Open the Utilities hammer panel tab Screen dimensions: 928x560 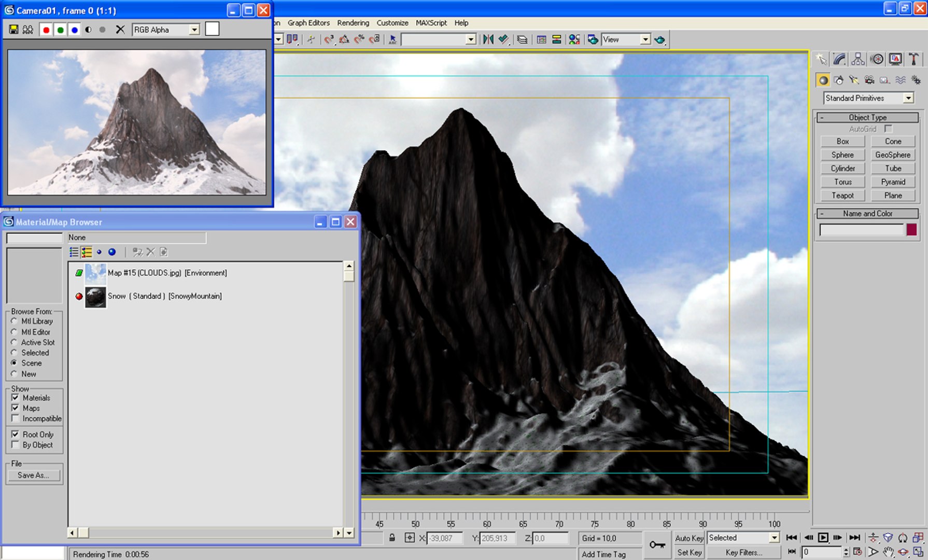tap(913, 59)
